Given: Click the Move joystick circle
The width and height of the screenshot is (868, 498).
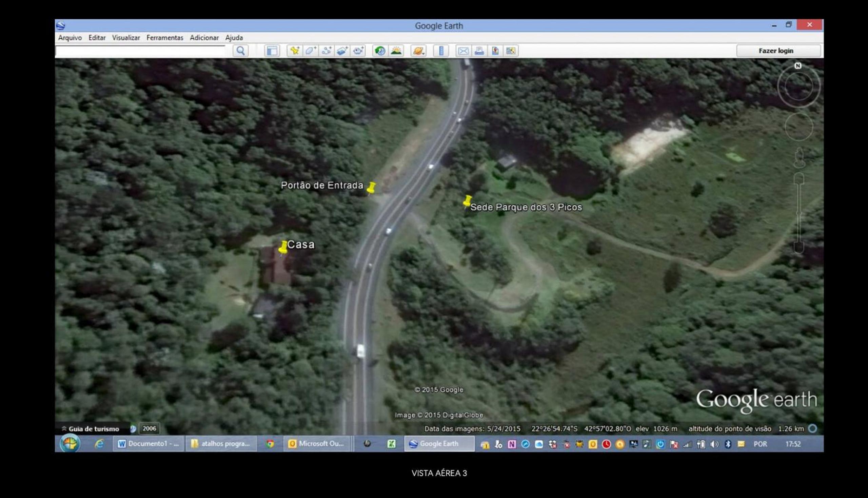Looking at the screenshot, I should (798, 127).
